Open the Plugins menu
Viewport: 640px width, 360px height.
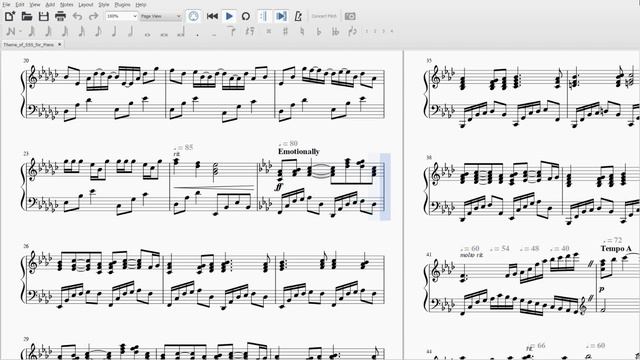coord(122,4)
